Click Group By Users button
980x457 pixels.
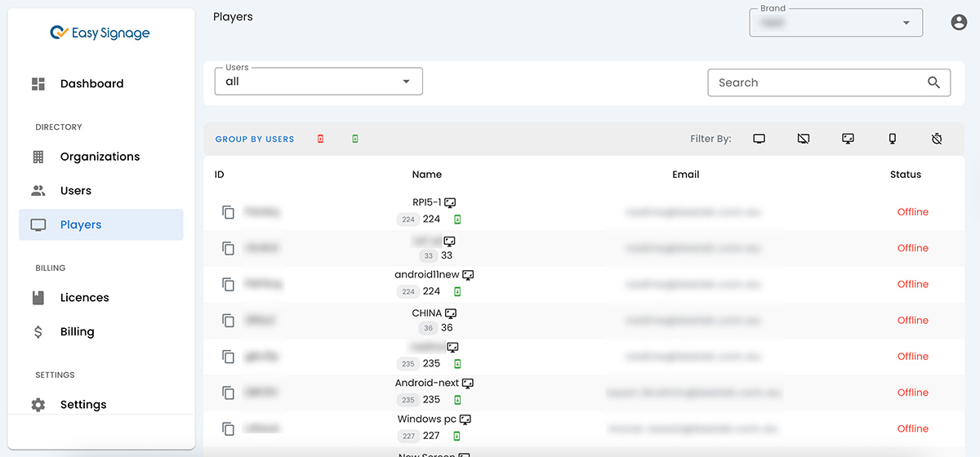point(255,140)
